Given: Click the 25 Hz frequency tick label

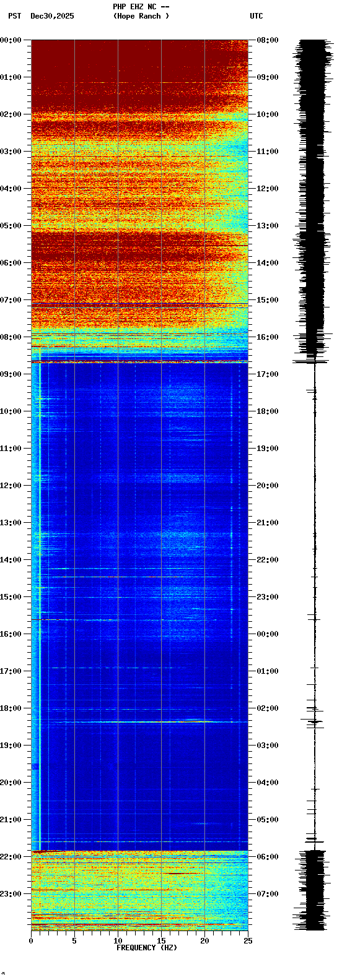Looking at the screenshot, I should click(248, 940).
